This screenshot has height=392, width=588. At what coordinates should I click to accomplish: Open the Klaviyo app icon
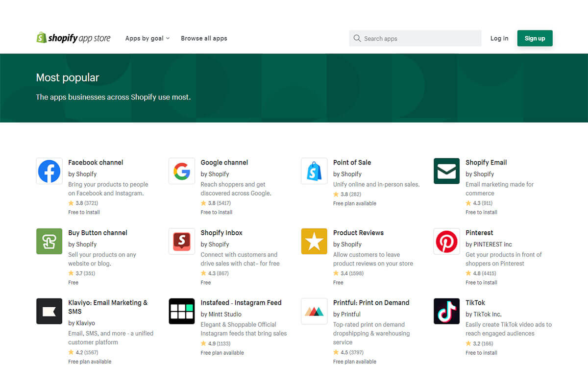(x=49, y=311)
